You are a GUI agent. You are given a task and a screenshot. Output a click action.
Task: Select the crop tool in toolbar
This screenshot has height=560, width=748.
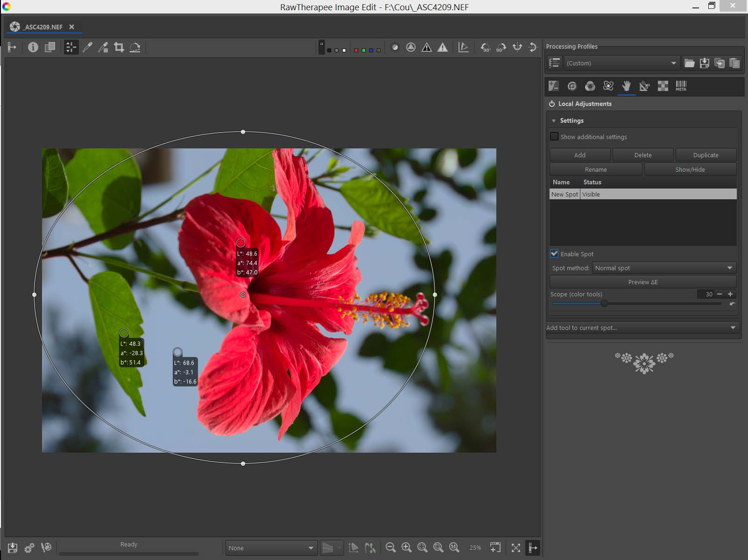click(x=119, y=47)
